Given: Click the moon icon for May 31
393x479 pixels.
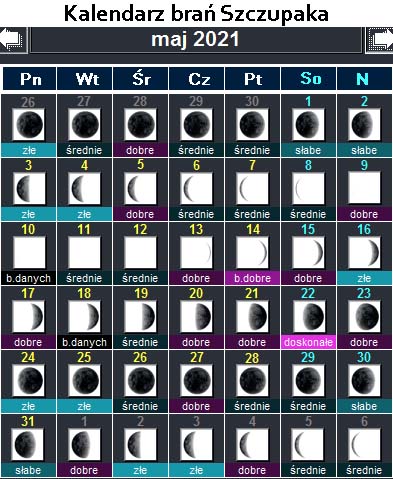Looking at the screenshot, I should pyautogui.click(x=28, y=444).
